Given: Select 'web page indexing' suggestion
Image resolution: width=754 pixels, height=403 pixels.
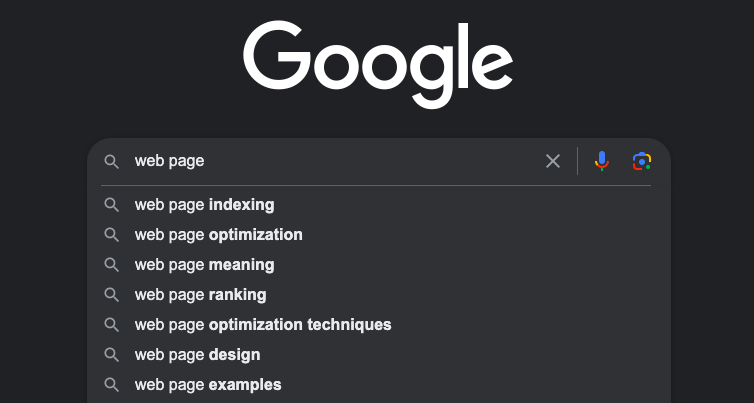Looking at the screenshot, I should tap(204, 205).
